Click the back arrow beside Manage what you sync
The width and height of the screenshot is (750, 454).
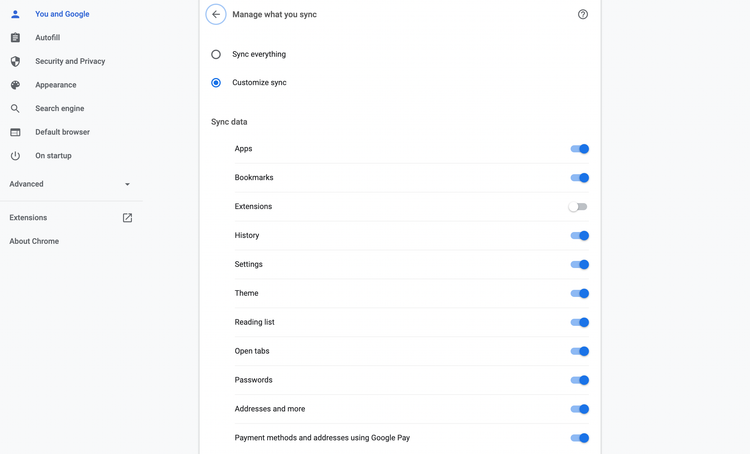point(216,15)
